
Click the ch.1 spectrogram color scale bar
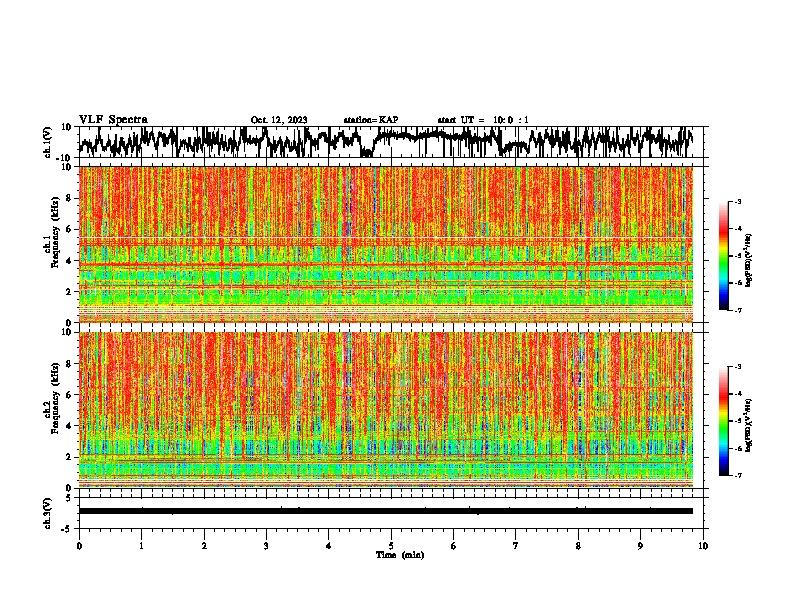tap(723, 256)
